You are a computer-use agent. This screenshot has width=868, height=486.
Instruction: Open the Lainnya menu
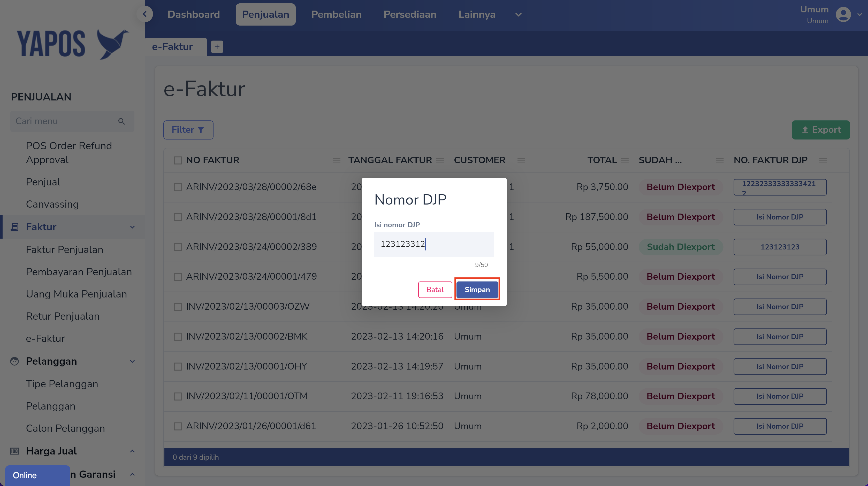pyautogui.click(x=477, y=14)
